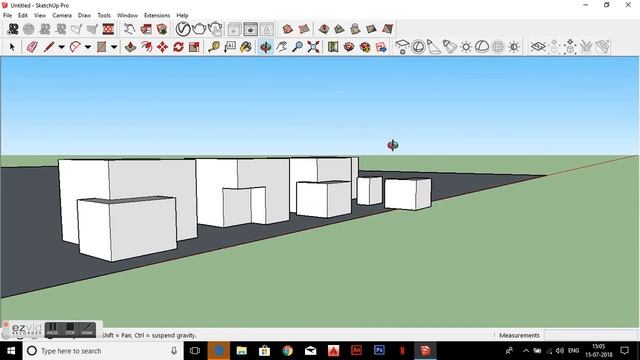Viewport: 640px width, 360px height.
Task: Activate the Push/Pull tool
Action: click(130, 47)
